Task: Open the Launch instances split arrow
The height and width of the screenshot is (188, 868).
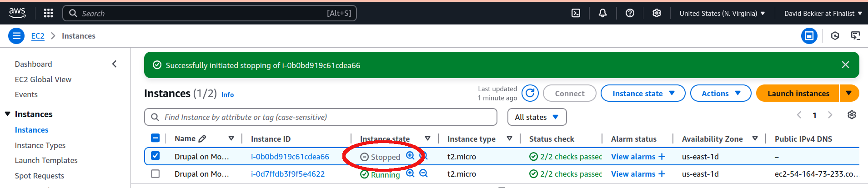Action: (x=849, y=93)
